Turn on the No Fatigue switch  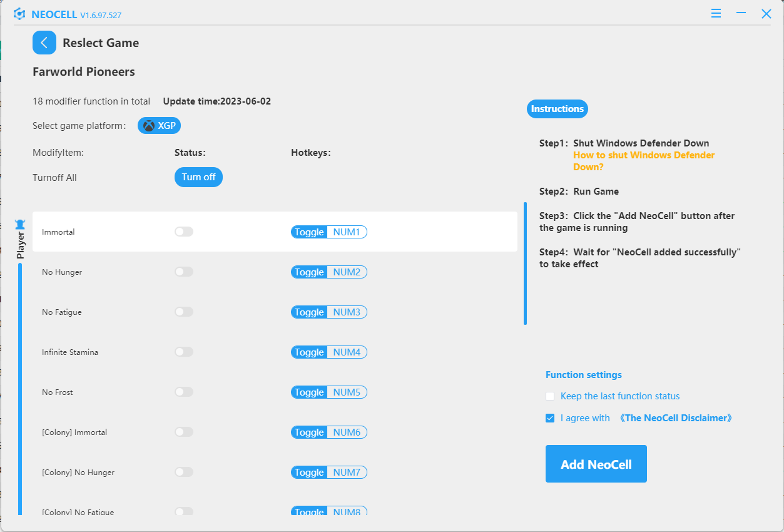point(184,312)
